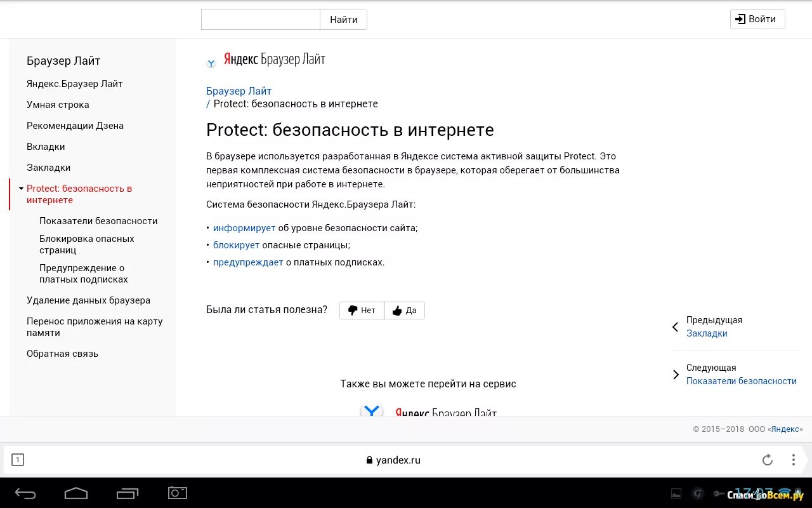
Task: Open 'Показатели безопасности' sidebar sub-item
Action: click(98, 221)
